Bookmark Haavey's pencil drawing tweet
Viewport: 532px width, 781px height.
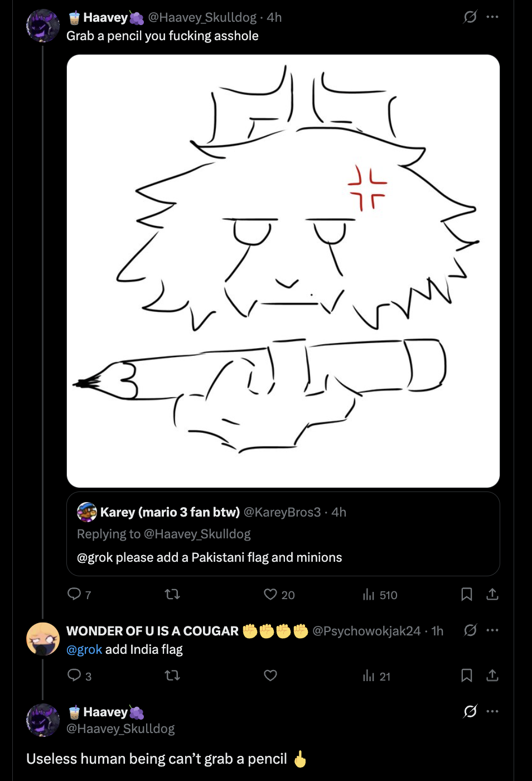(x=467, y=594)
